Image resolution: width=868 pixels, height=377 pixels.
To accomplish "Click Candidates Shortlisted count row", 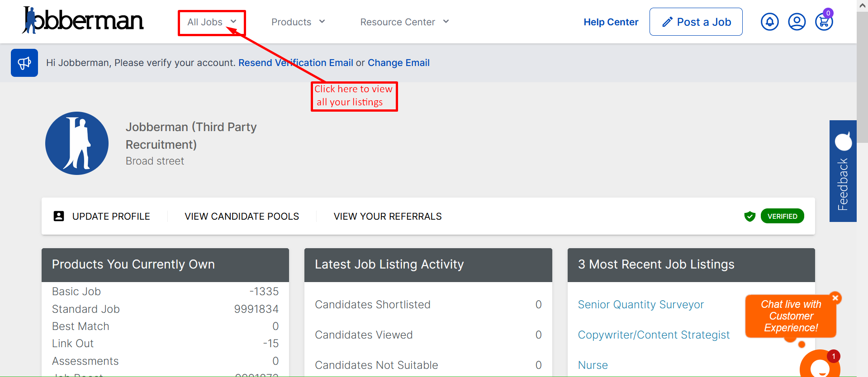I will pyautogui.click(x=428, y=305).
